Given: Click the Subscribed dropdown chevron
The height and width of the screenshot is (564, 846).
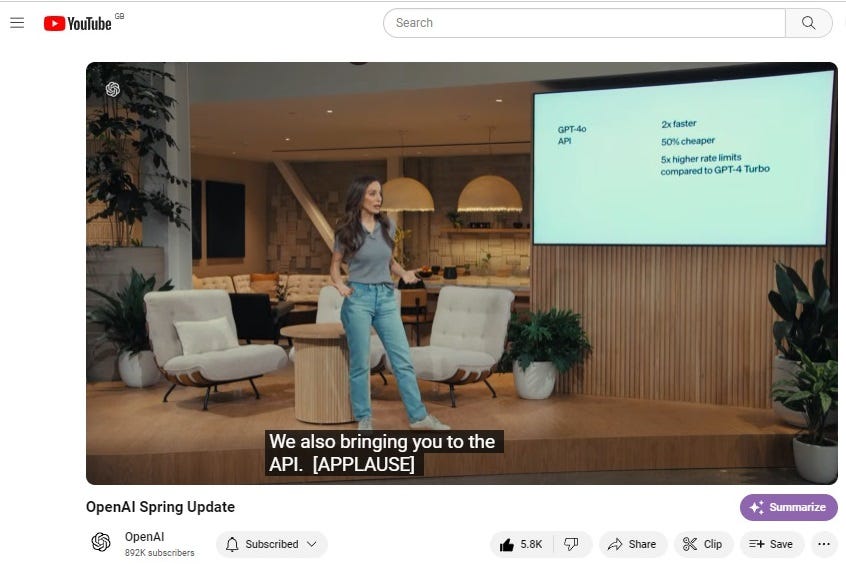Looking at the screenshot, I should click(312, 544).
